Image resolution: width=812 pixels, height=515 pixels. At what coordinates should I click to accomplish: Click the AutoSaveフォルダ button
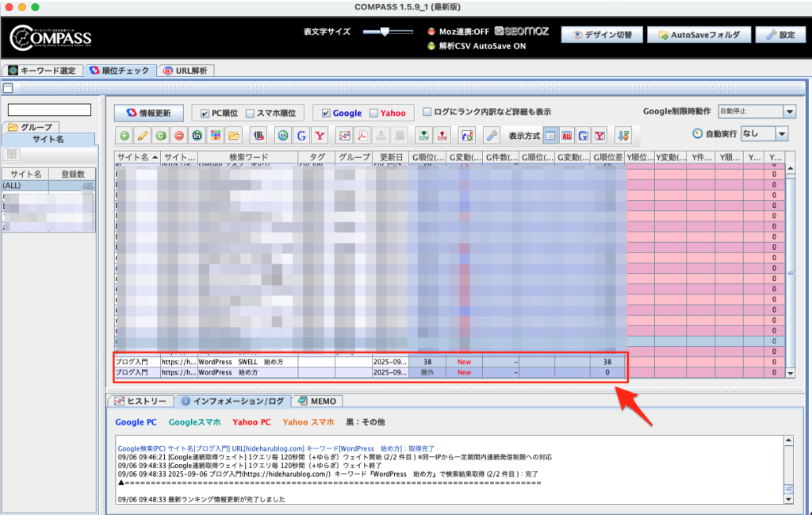coord(698,35)
